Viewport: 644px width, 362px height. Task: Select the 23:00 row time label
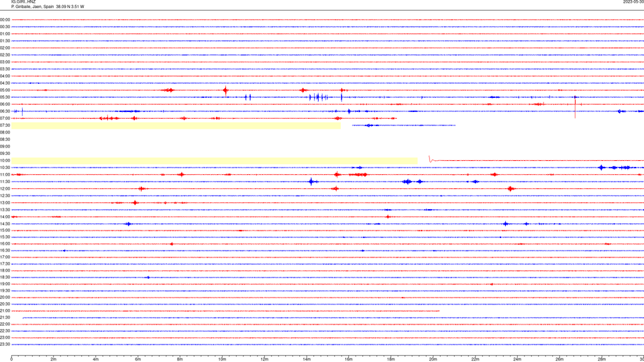5,338
